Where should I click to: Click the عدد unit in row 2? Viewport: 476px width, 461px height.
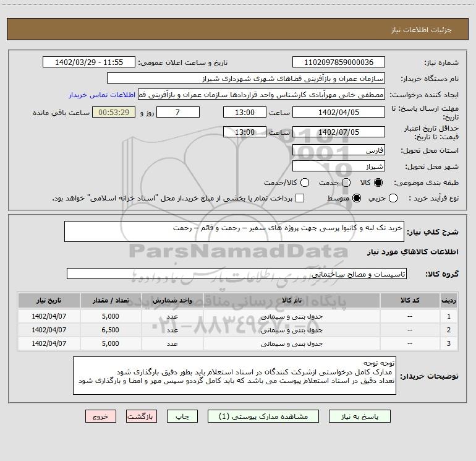coord(172,330)
